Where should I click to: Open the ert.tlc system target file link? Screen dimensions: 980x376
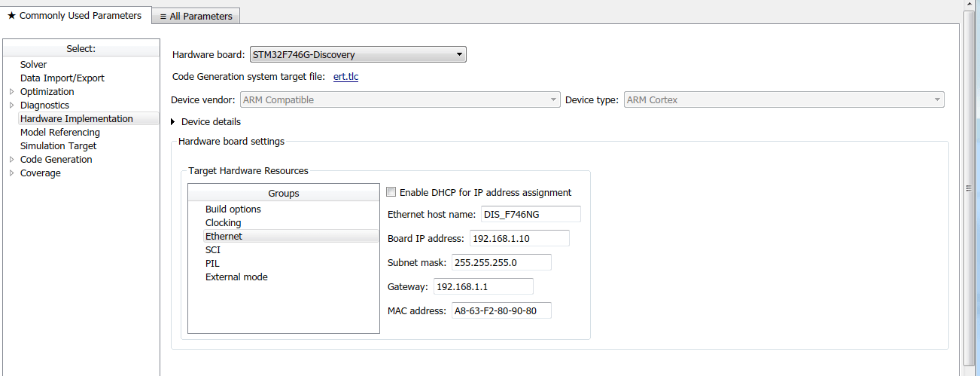[x=345, y=77]
